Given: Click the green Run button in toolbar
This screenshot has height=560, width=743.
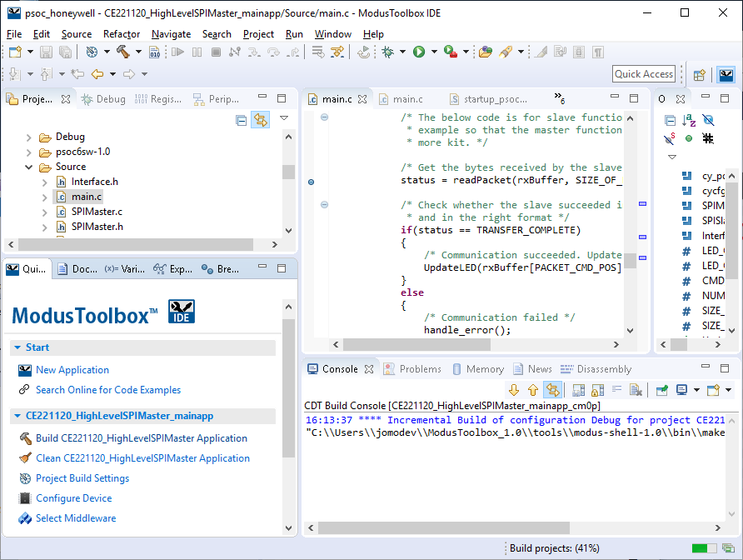Looking at the screenshot, I should coord(419,52).
